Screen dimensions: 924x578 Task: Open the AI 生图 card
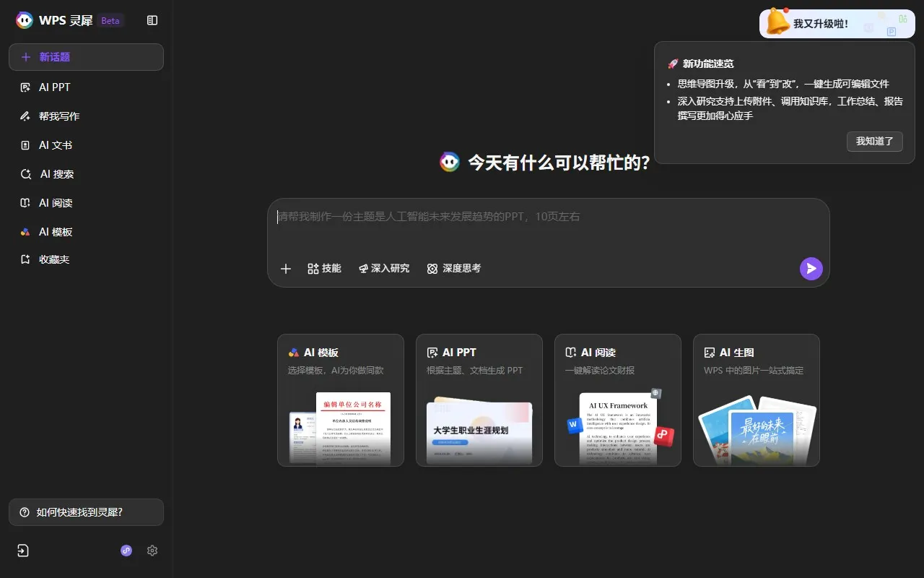[x=755, y=400]
